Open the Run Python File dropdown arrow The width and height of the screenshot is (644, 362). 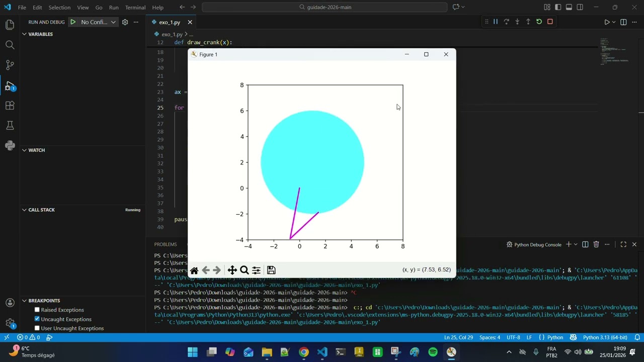point(614,22)
